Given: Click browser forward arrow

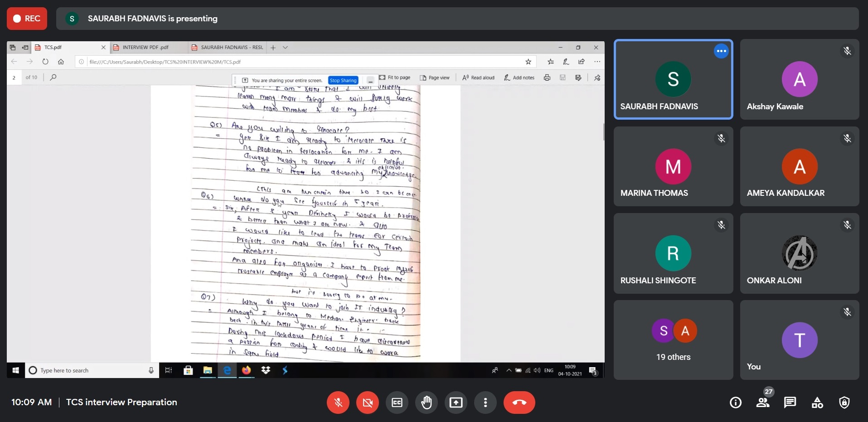Looking at the screenshot, I should pyautogui.click(x=29, y=62).
